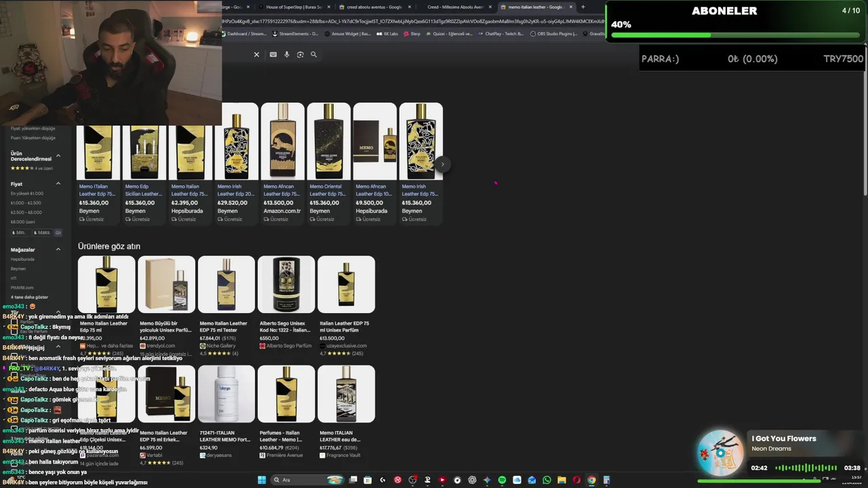This screenshot has width=868, height=488.
Task: Open the iCloud taskbar icon
Action: pos(517,480)
